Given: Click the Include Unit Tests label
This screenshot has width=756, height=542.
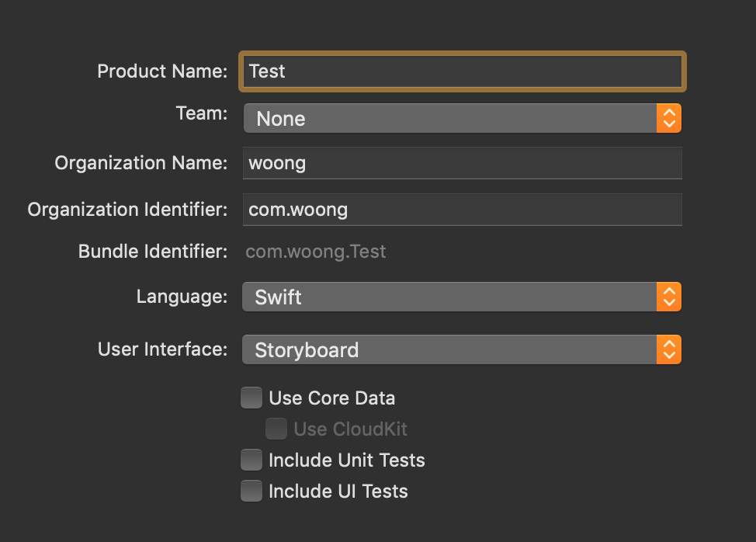Looking at the screenshot, I should (346, 460).
